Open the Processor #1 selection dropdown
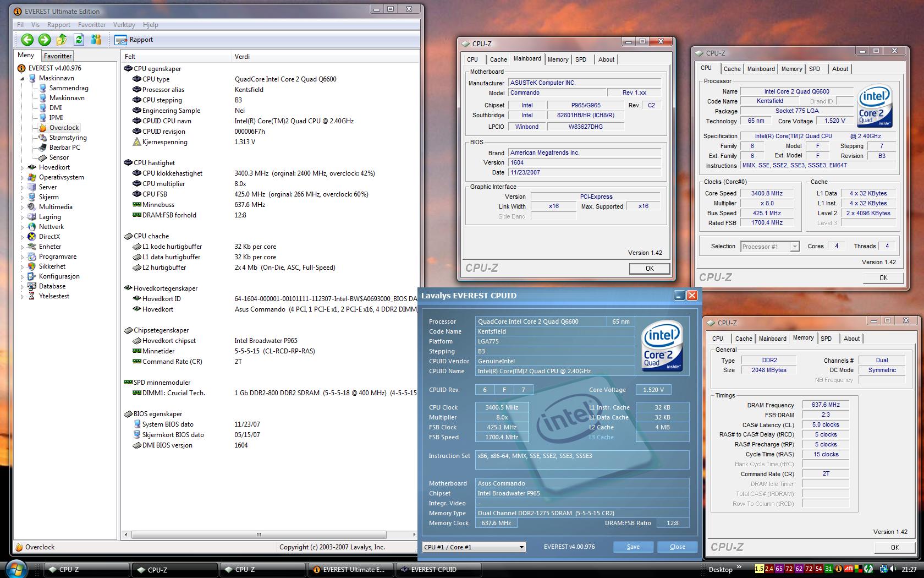 (769, 247)
